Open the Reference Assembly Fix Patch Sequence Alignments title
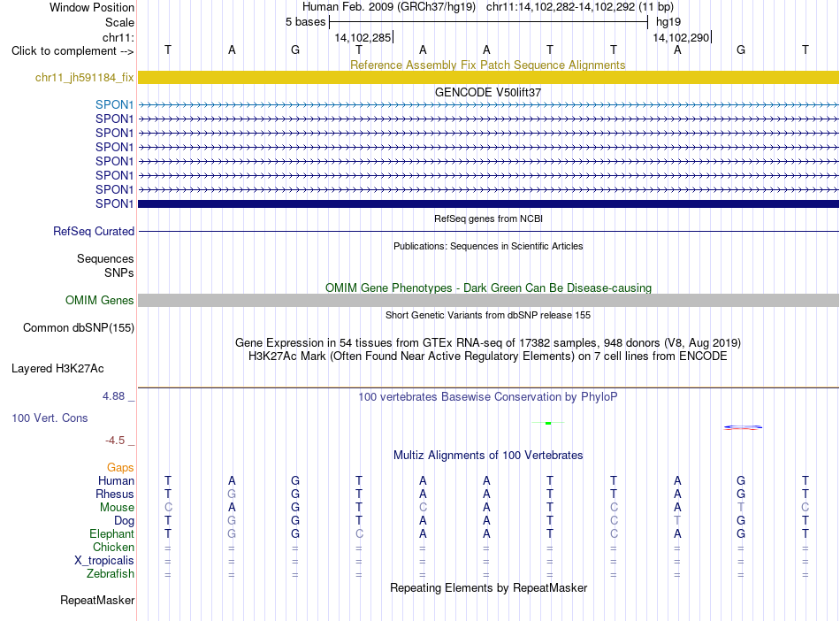Screen dimensions: 840x621 [487, 65]
